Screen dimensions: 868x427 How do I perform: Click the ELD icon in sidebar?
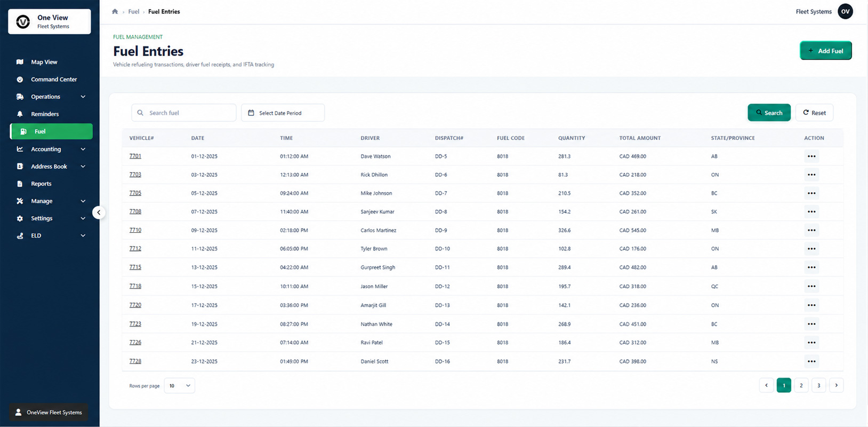tap(20, 235)
